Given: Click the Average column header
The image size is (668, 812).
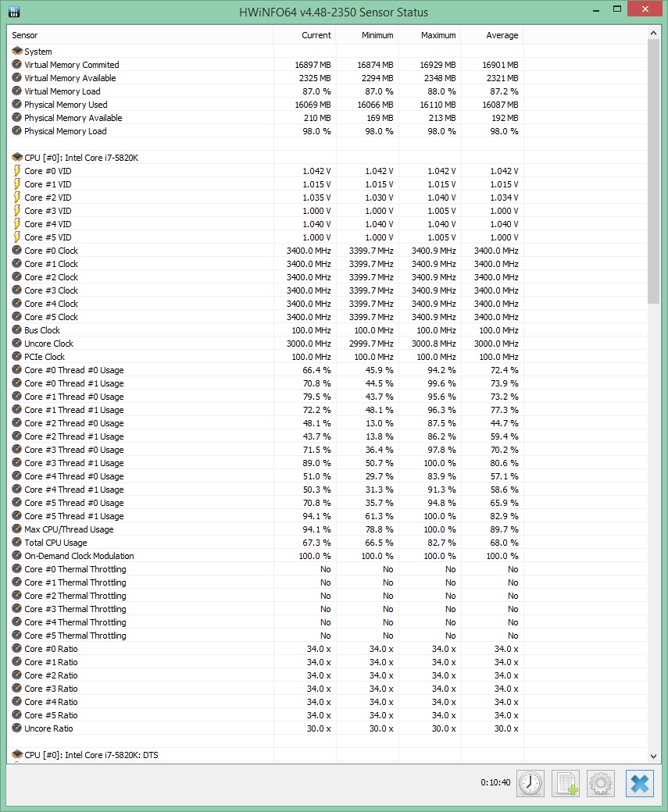Looking at the screenshot, I should click(492, 35).
